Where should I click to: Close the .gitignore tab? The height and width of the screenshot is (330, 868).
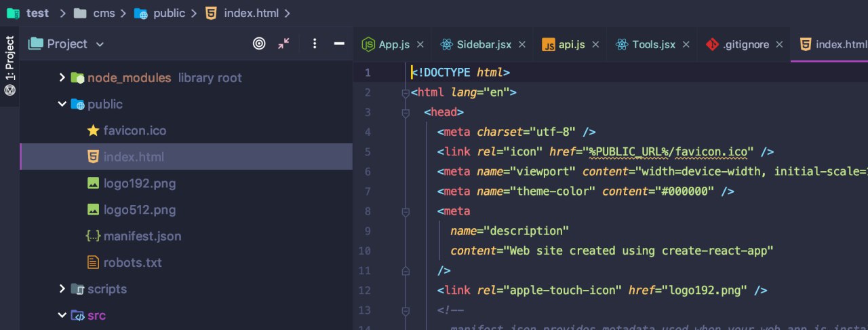point(779,45)
